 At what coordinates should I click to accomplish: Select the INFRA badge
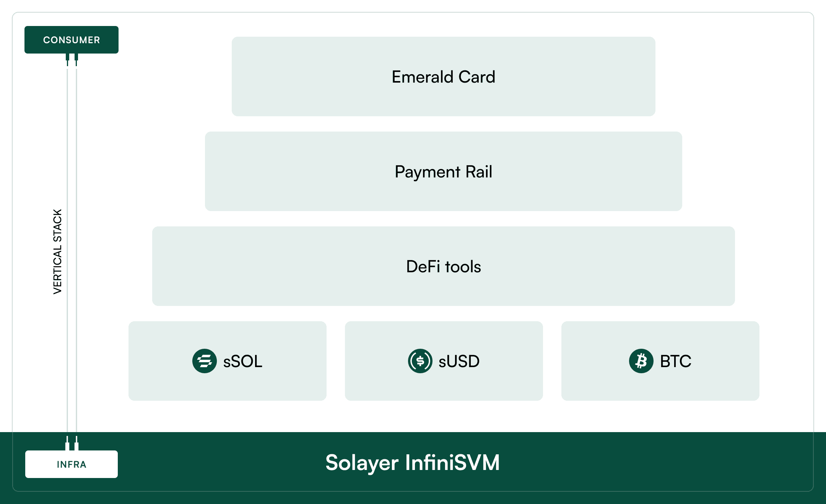[x=72, y=464]
